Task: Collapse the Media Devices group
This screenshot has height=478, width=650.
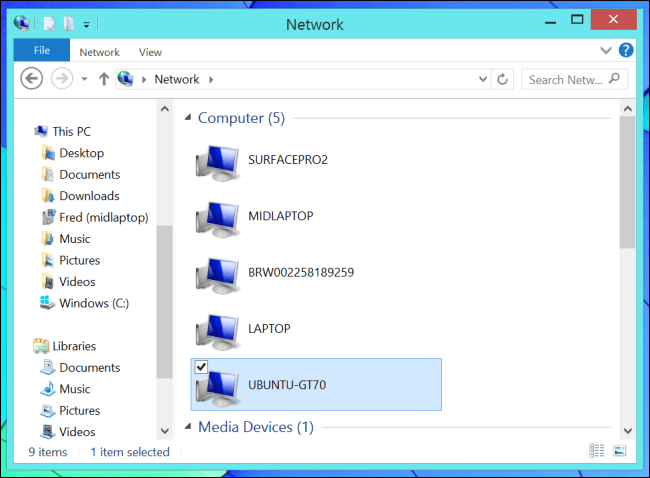Action: tap(188, 428)
